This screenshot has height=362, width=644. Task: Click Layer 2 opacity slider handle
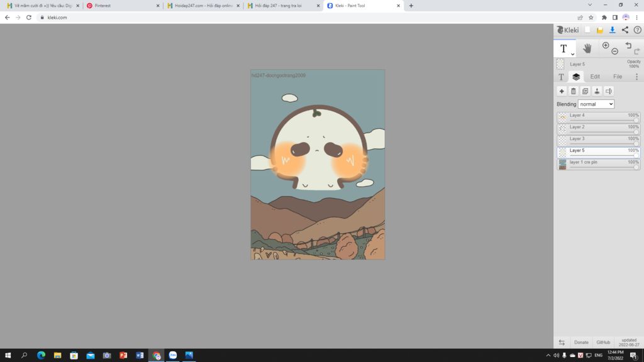(636, 132)
